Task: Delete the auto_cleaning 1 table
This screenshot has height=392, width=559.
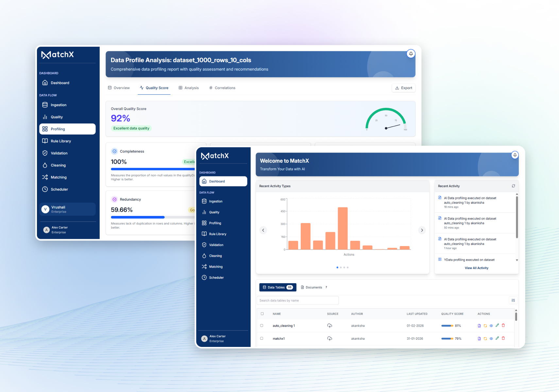Action: click(503, 325)
